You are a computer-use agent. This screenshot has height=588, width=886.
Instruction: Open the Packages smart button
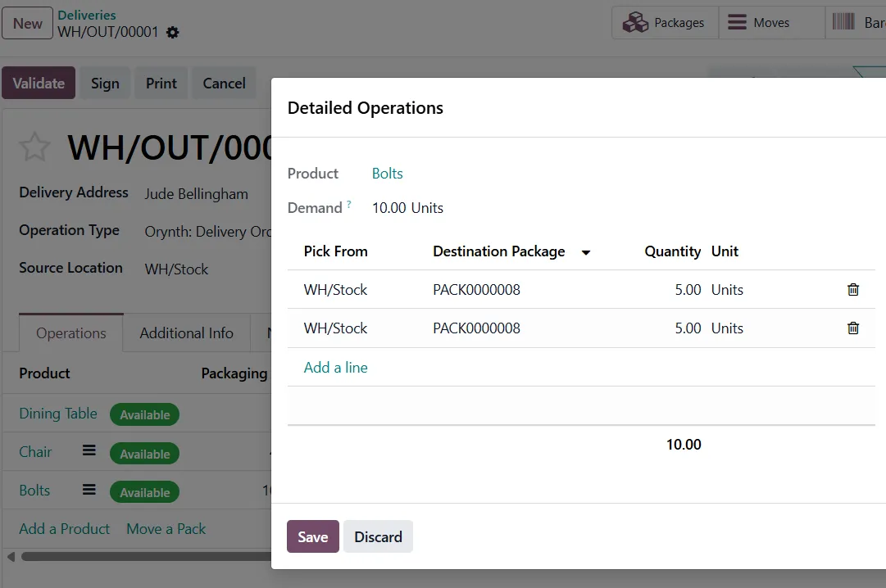coord(665,23)
